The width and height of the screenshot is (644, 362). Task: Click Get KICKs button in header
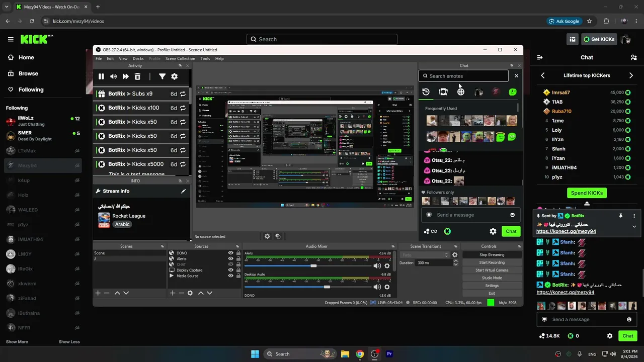pyautogui.click(x=599, y=39)
